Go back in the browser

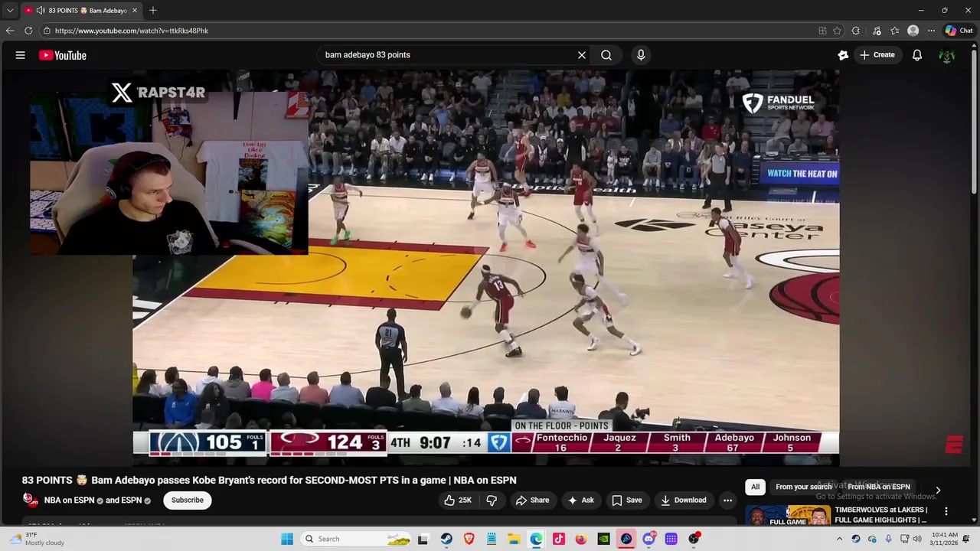tap(10, 31)
